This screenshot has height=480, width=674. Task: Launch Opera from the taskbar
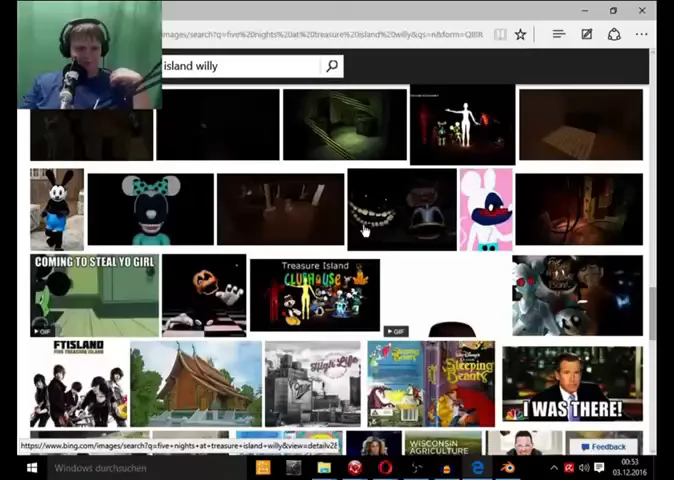tap(386, 468)
